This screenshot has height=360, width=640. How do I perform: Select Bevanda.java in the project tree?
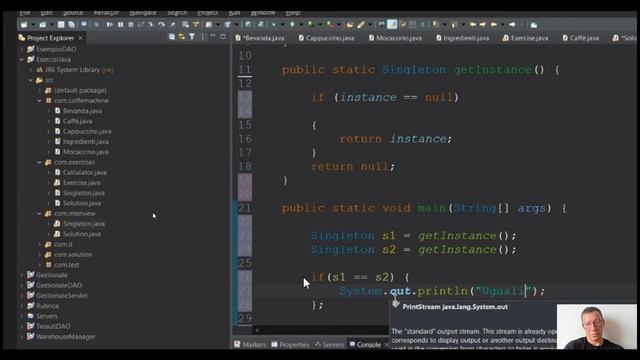coord(78,111)
